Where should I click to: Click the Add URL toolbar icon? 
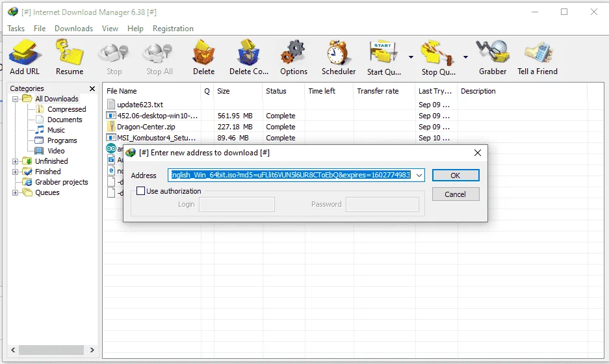(25, 51)
